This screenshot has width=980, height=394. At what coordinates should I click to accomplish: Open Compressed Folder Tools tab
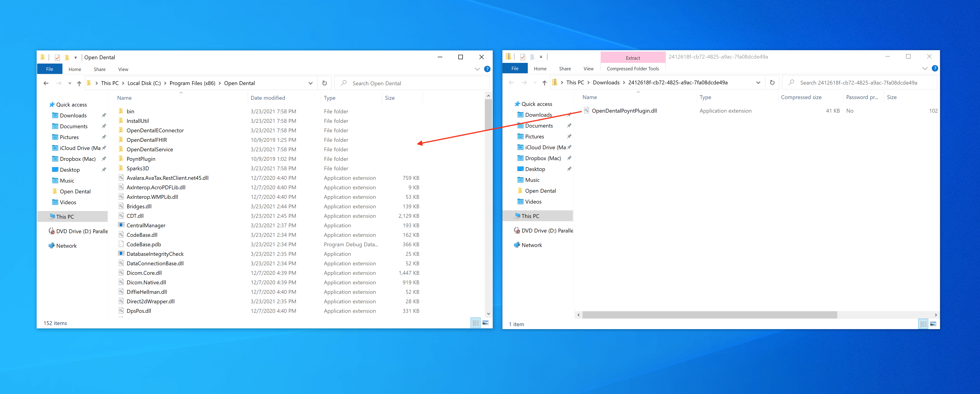click(633, 69)
